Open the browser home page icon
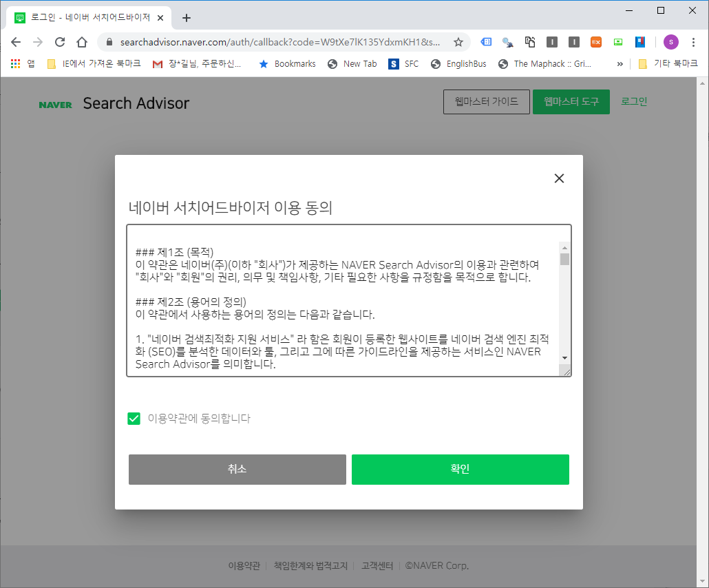This screenshot has height=588, width=709. point(82,42)
